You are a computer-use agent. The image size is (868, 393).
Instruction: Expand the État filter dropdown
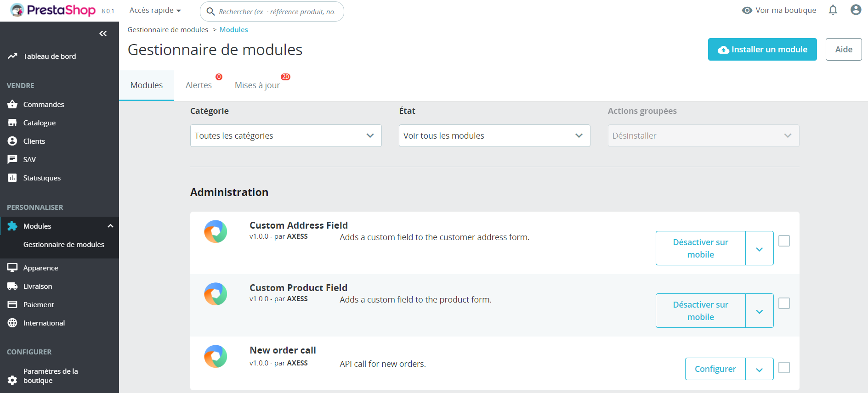(x=494, y=136)
